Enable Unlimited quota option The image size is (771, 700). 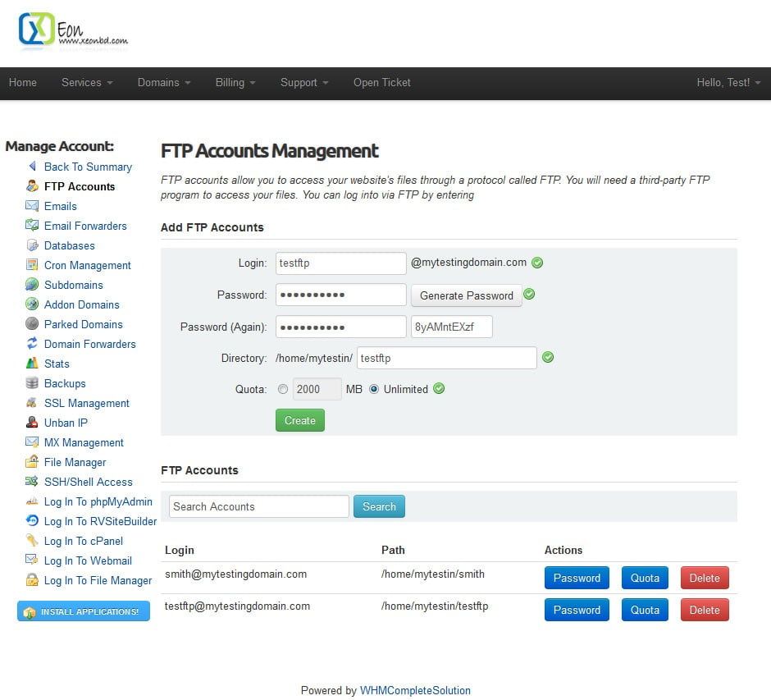375,388
